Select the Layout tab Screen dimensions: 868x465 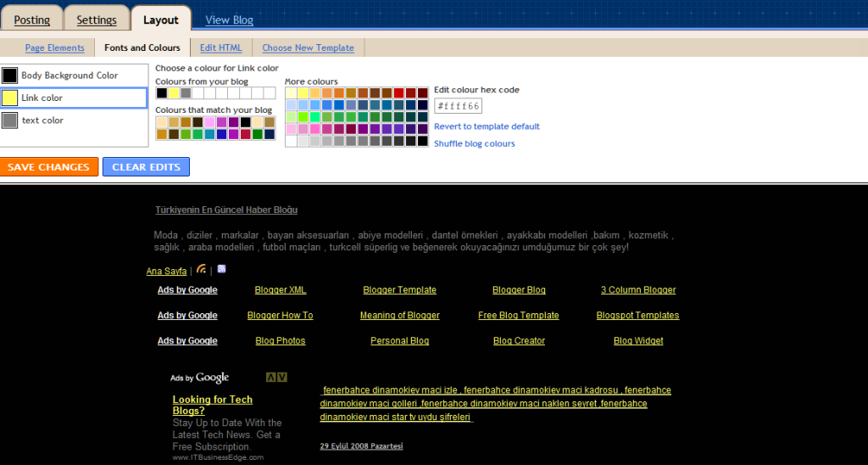160,20
